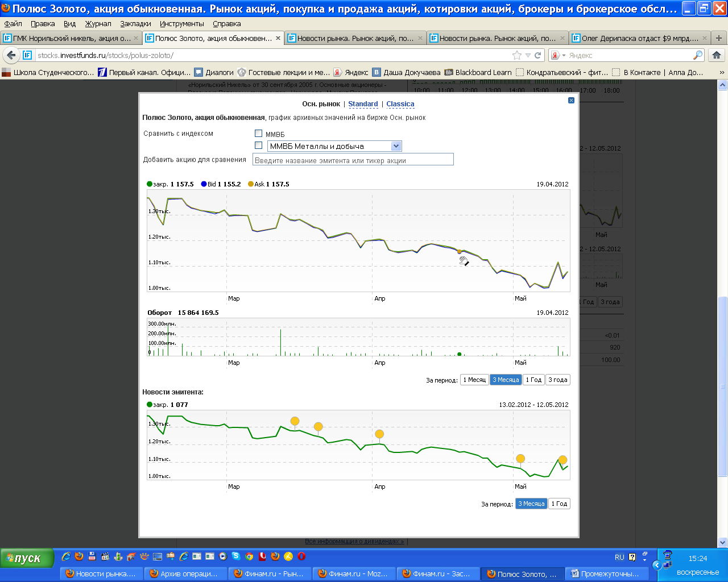The width and height of the screenshot is (728, 582).
Task: Reload the page with the refresh icon
Action: click(539, 55)
